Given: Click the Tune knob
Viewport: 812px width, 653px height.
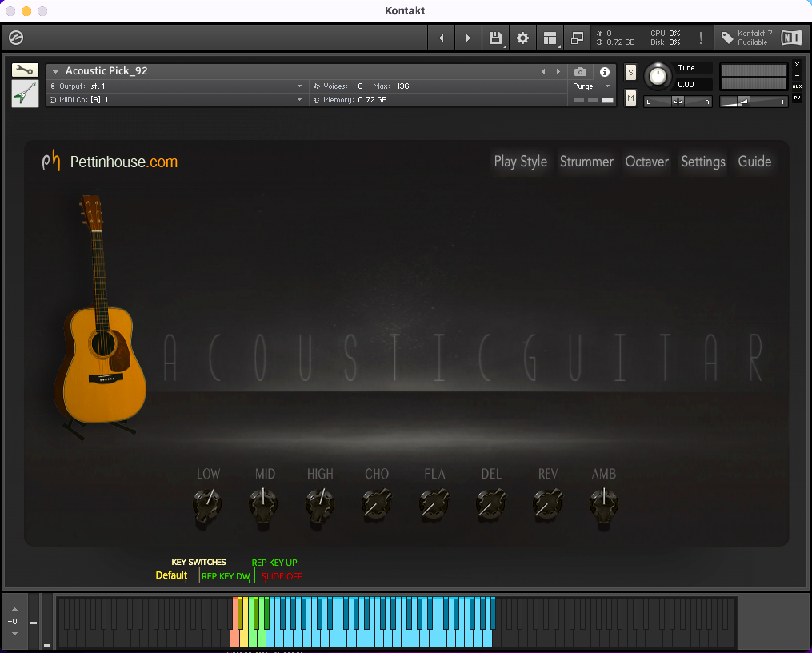Looking at the screenshot, I should pyautogui.click(x=658, y=76).
